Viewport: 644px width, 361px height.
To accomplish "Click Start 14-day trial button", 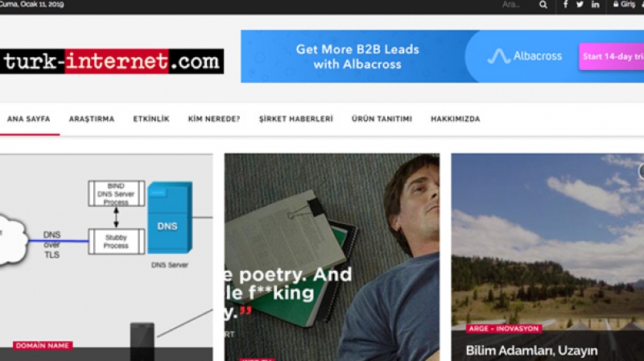I will pyautogui.click(x=612, y=56).
